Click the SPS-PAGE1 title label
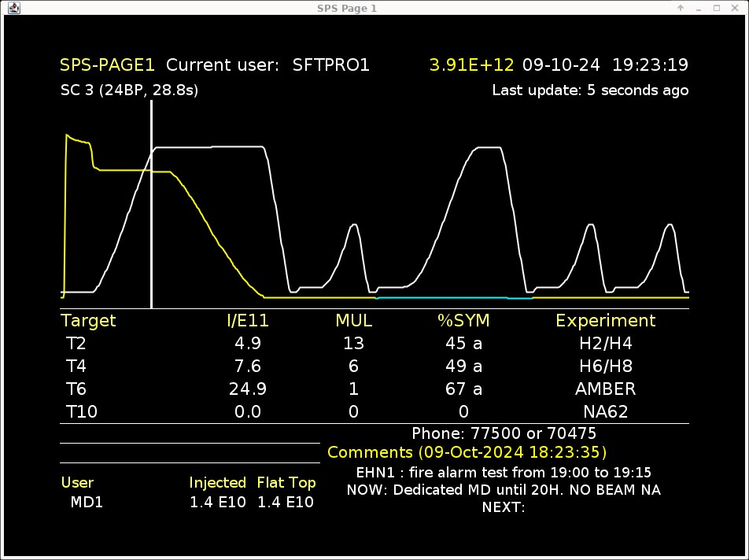Viewport: 749px width, 560px height. tap(108, 65)
